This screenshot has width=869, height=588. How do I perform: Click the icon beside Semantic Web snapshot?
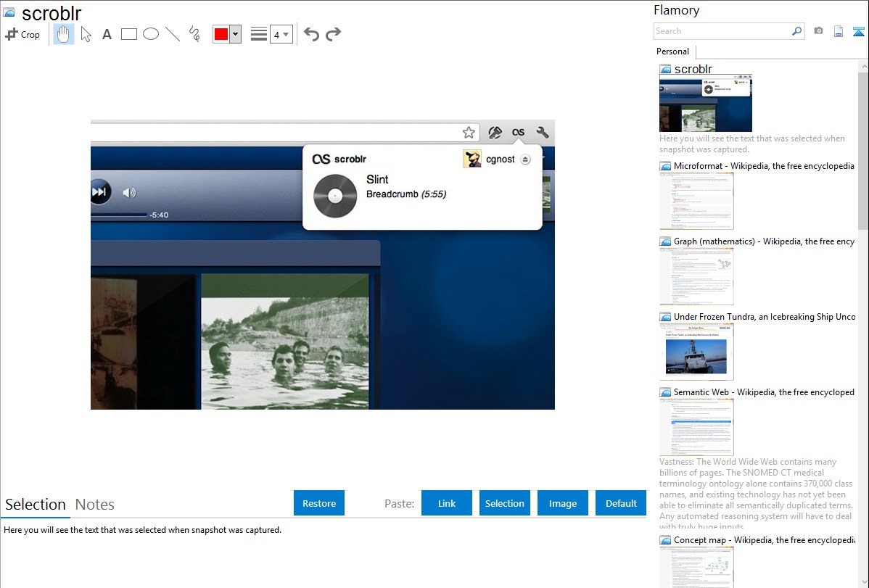coord(665,392)
